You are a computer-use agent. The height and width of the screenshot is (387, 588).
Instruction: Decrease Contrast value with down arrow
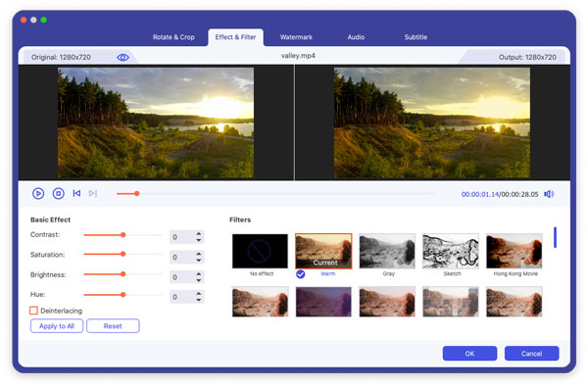coord(199,240)
